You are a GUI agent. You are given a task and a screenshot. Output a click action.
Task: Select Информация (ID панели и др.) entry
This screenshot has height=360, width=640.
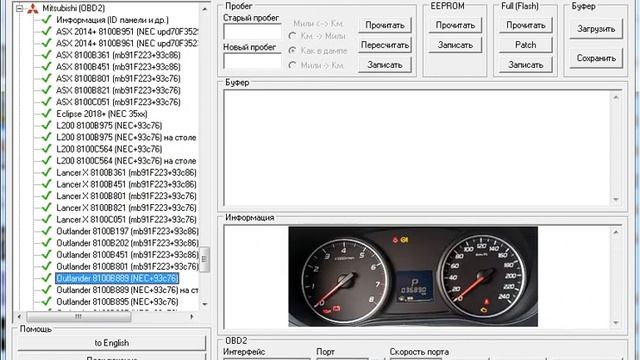coord(112,20)
